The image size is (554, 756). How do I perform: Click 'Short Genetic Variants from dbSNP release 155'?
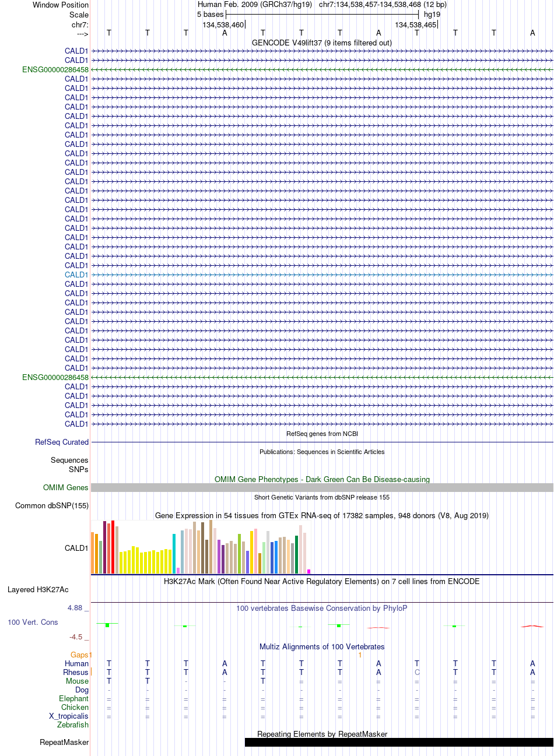pos(322,497)
